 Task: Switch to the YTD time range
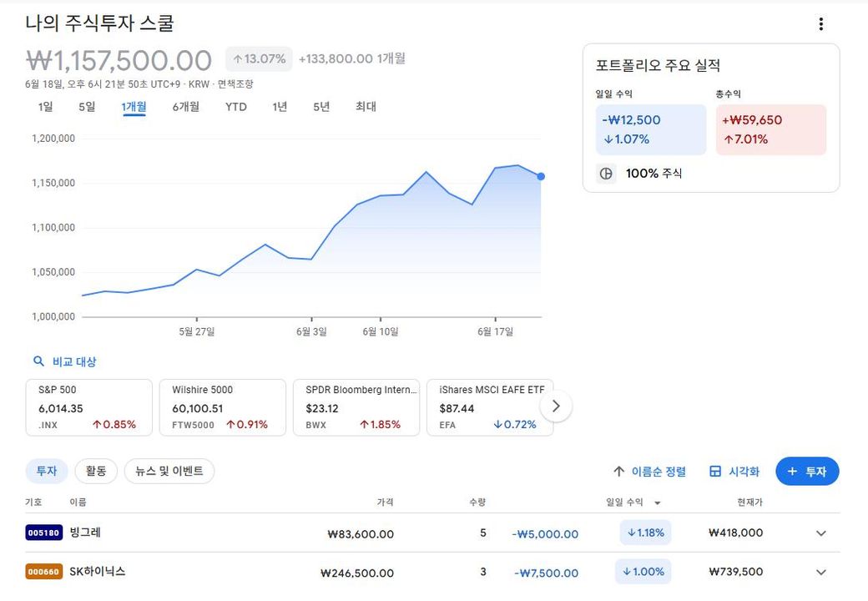236,107
